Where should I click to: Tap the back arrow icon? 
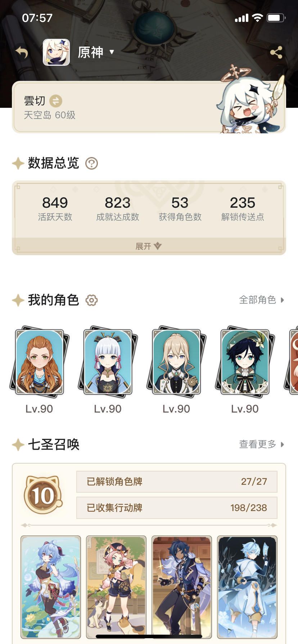pyautogui.click(x=22, y=53)
